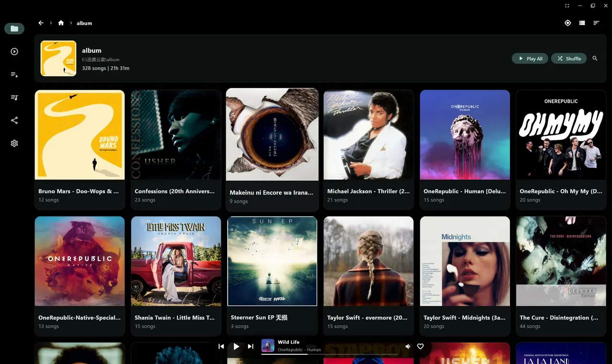Locate the currently playing song
The width and height of the screenshot is (612, 364).
568,23
